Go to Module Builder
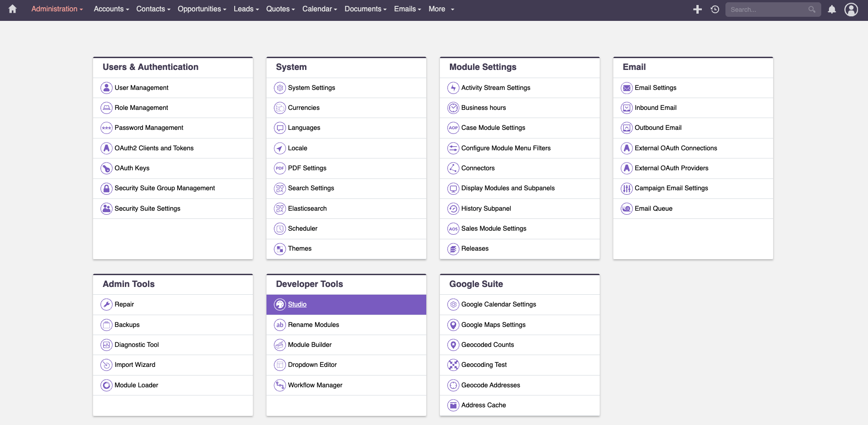The width and height of the screenshot is (868, 425). coord(310,345)
